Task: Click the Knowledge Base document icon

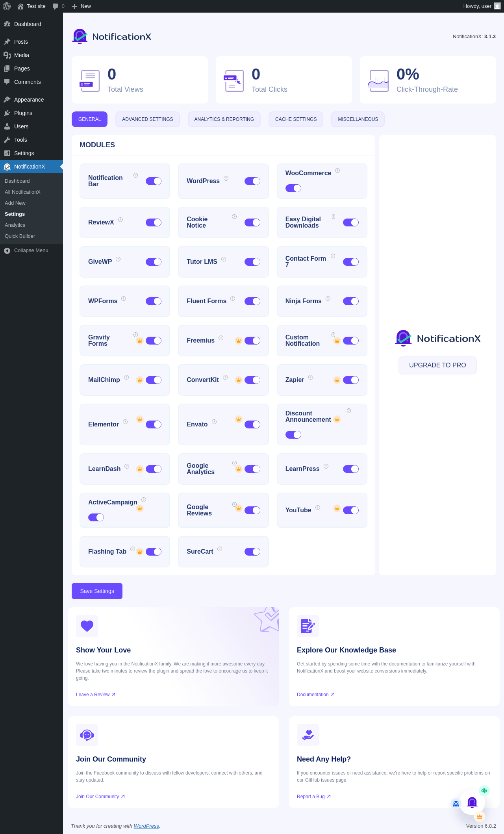Action: 308,626
